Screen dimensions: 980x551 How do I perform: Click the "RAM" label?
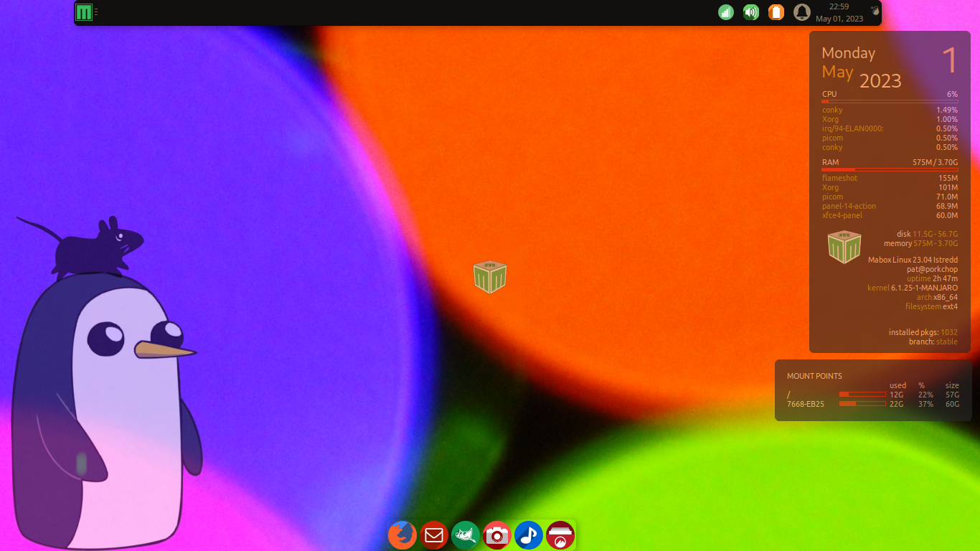[x=830, y=162]
